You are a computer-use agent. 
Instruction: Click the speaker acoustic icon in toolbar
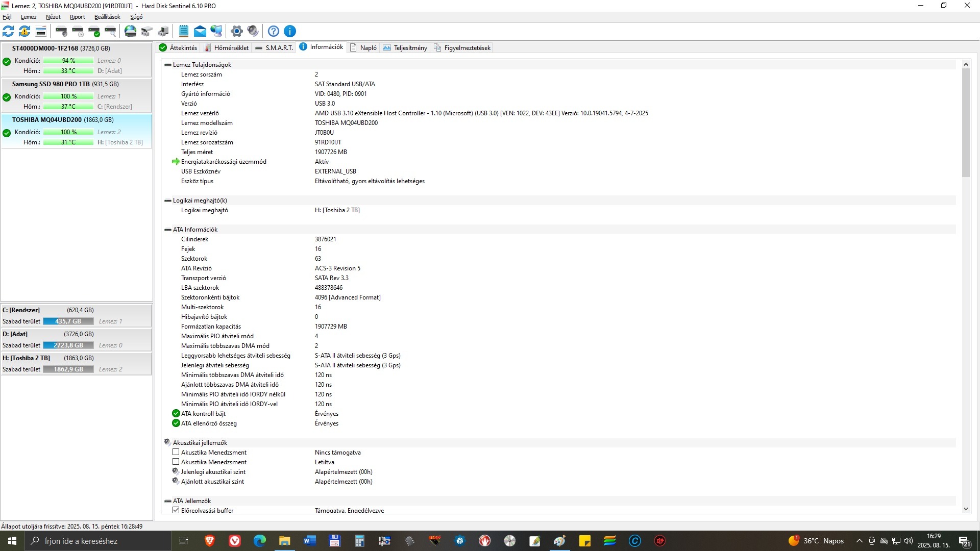253,32
